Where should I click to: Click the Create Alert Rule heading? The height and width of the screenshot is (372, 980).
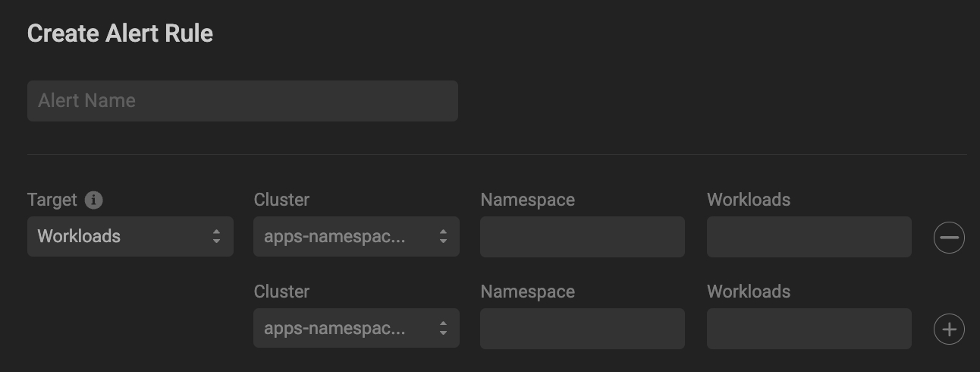pos(120,33)
